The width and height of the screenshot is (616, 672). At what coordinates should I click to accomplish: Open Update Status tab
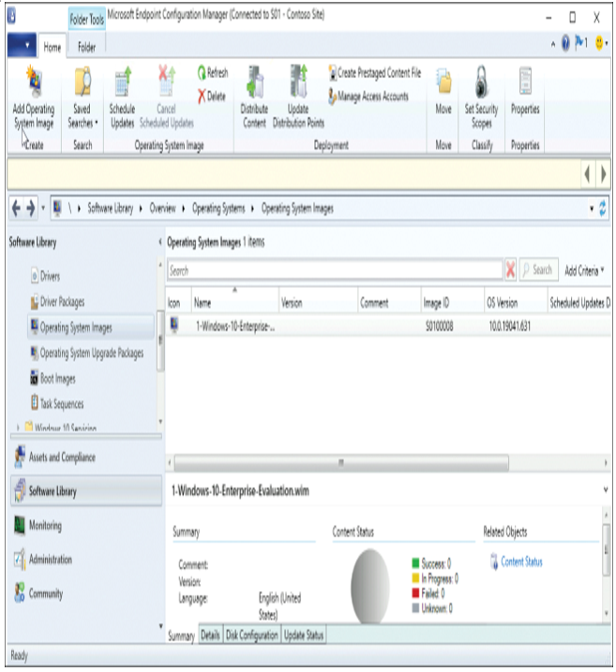tap(304, 635)
